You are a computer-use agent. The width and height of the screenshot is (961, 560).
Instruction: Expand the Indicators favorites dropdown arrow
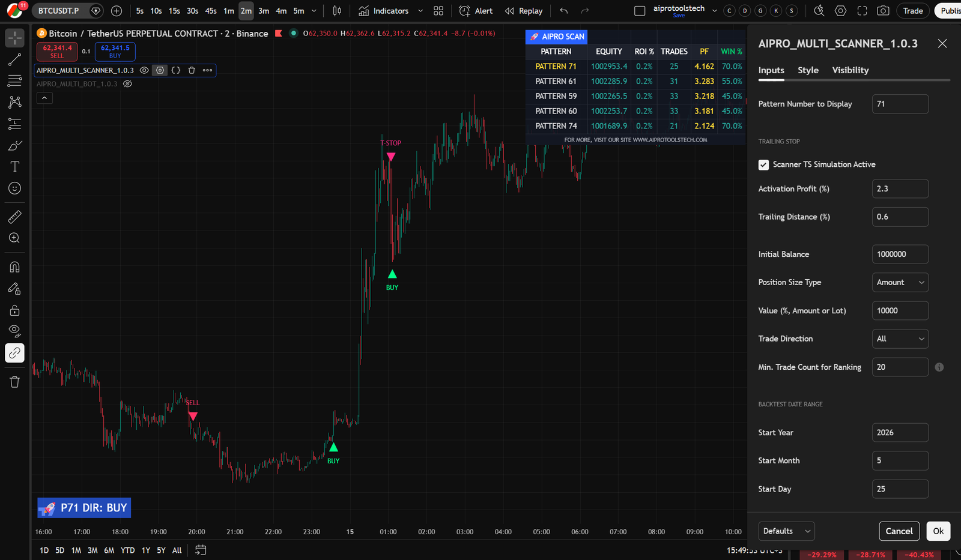point(420,11)
